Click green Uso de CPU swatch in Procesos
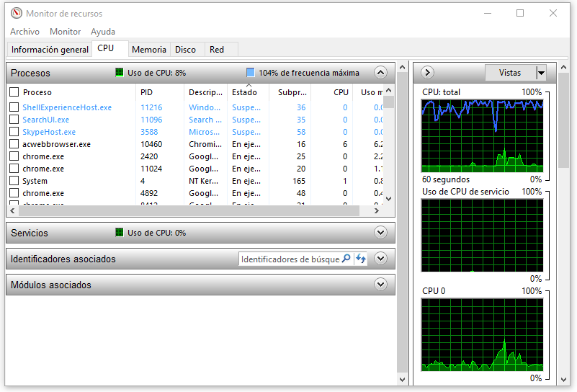Image resolution: width=577 pixels, height=392 pixels. point(120,73)
